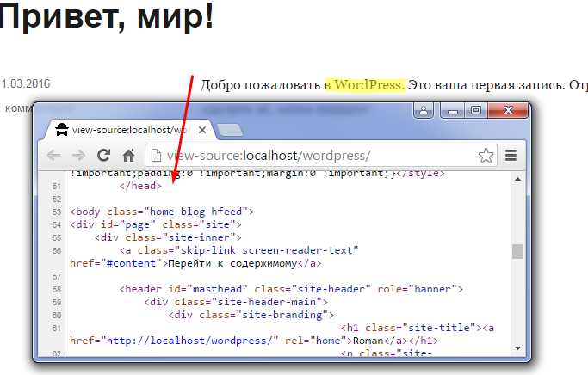The height and width of the screenshot is (375, 588).
Task: Click the browser Forward arrow
Action: pos(78,155)
